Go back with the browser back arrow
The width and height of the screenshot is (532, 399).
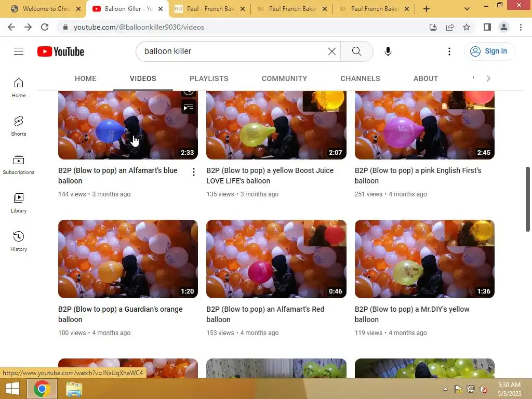point(11,27)
